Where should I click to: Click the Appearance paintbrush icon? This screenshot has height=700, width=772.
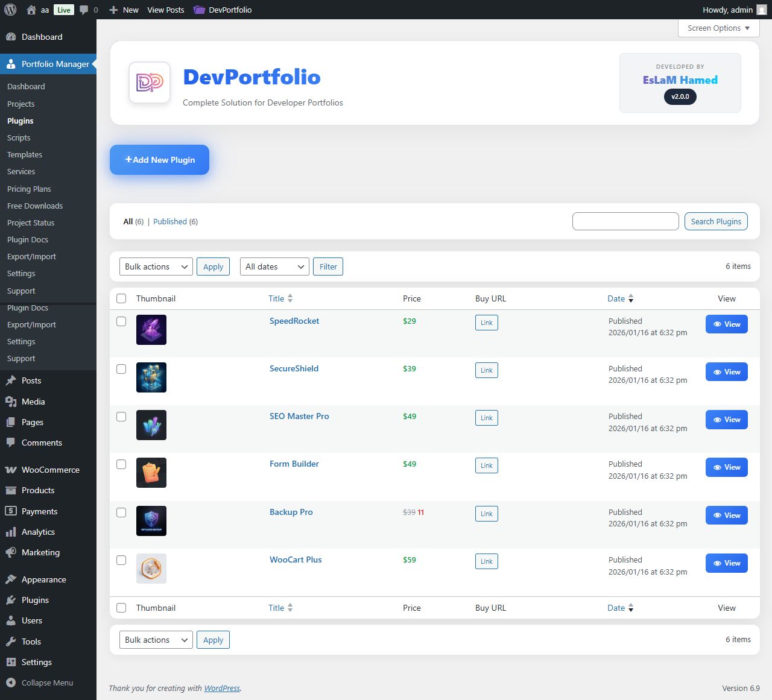click(11, 579)
